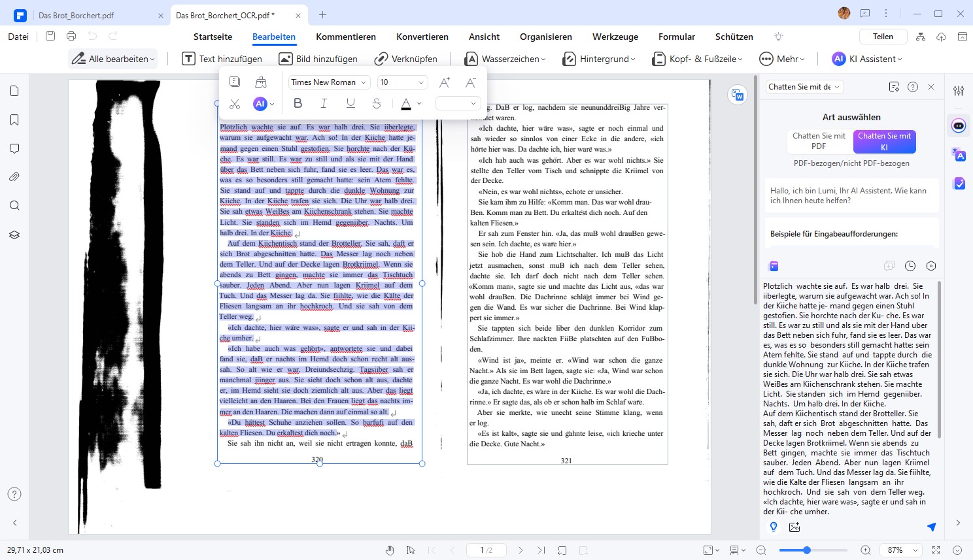
Task: Click the lightbulb prompt icon in chat input
Action: [x=774, y=527]
